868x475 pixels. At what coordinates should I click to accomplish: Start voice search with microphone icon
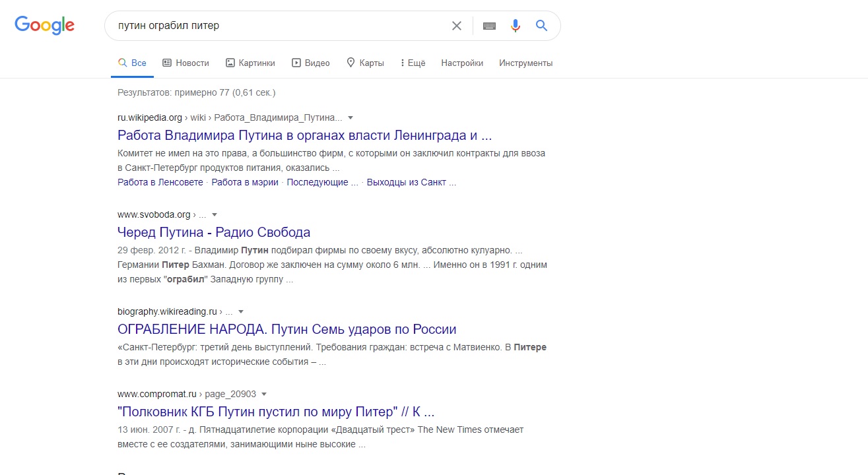[516, 26]
